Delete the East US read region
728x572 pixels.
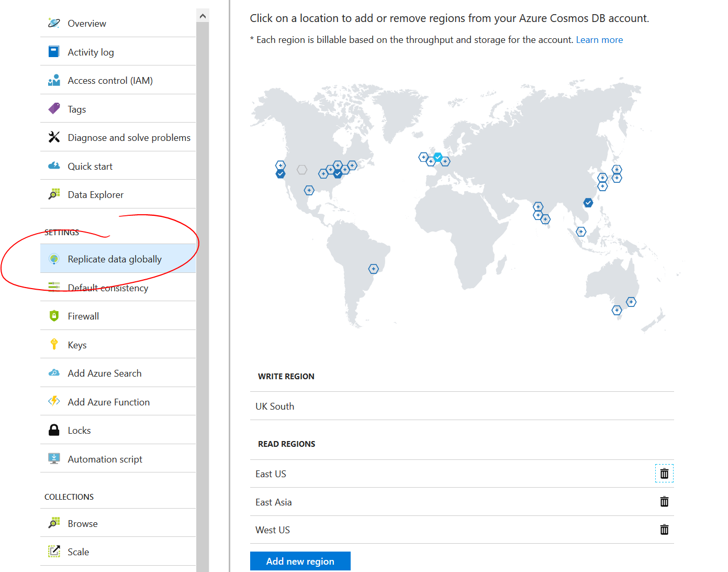[664, 473]
